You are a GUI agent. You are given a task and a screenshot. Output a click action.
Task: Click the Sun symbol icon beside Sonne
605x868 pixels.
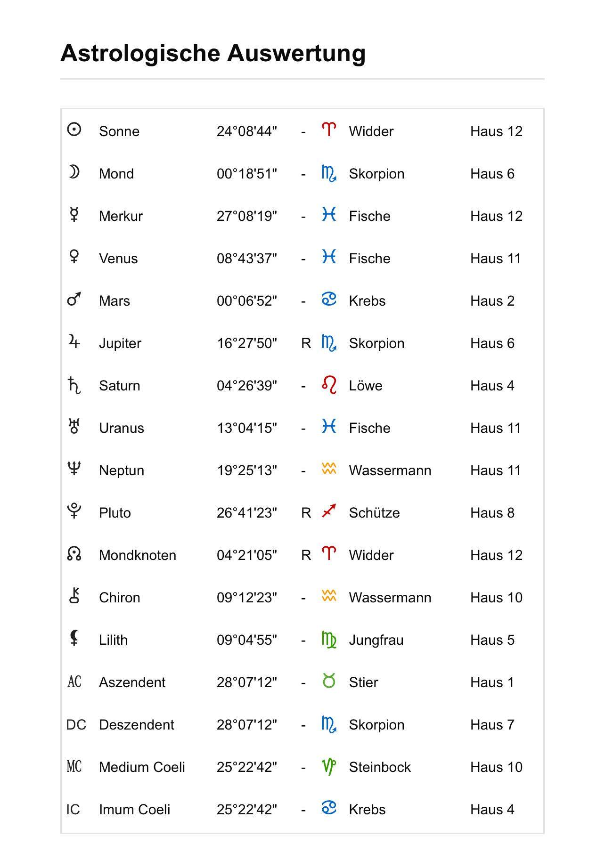[74, 130]
